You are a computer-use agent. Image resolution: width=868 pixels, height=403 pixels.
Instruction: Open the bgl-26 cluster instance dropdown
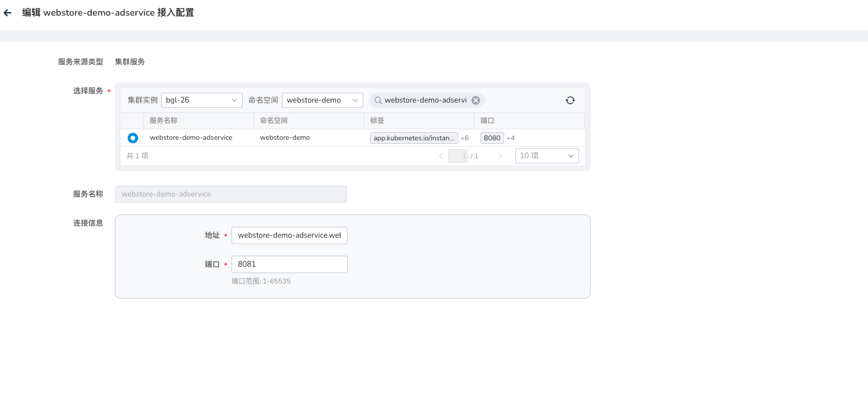click(201, 100)
